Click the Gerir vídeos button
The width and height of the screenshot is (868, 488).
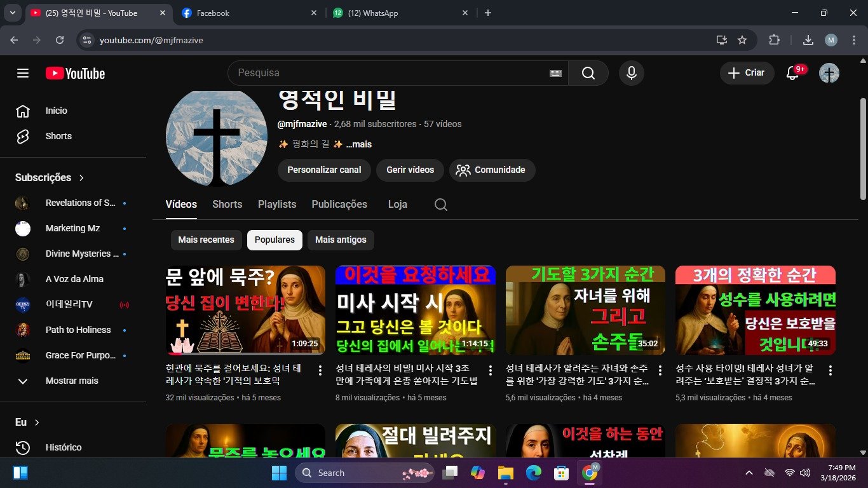coord(410,170)
